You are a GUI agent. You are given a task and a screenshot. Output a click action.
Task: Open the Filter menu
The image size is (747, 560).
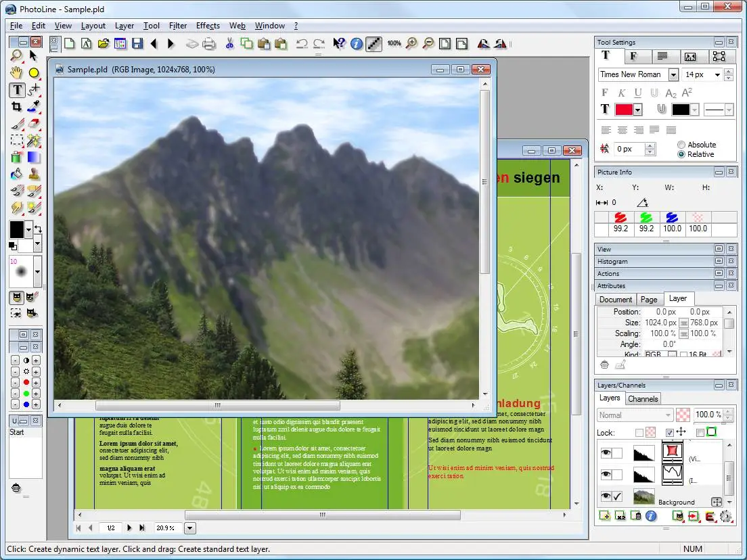(x=178, y=26)
